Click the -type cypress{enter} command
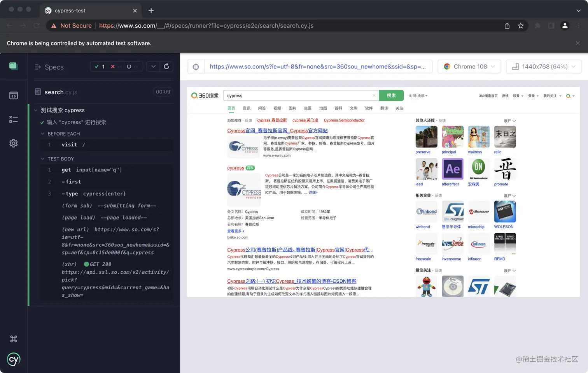The image size is (588, 373). tap(107, 194)
